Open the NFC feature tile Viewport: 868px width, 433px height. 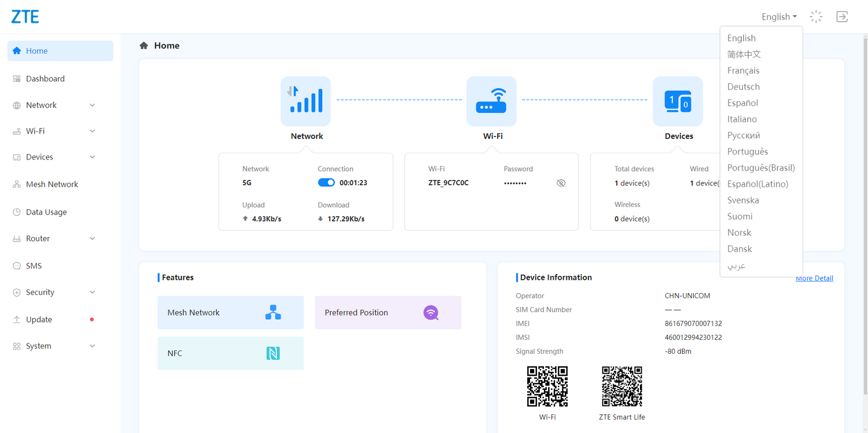tap(230, 353)
